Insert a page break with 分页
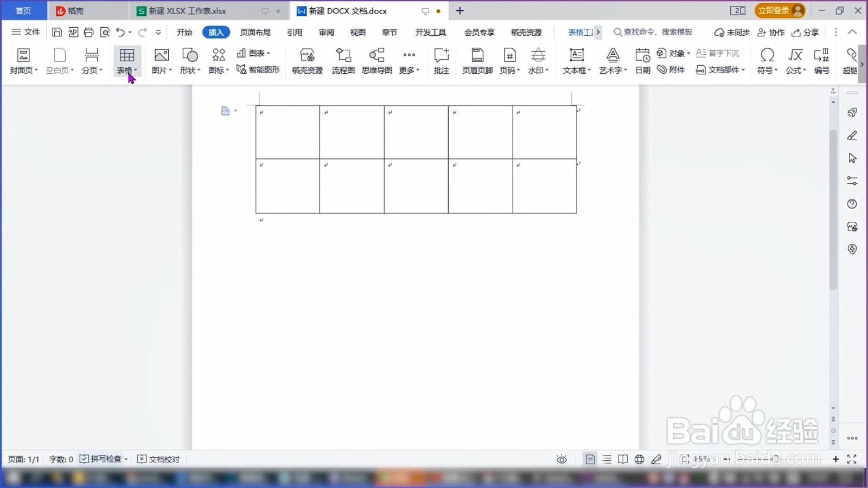Image resolution: width=868 pixels, height=488 pixels. 92,61
